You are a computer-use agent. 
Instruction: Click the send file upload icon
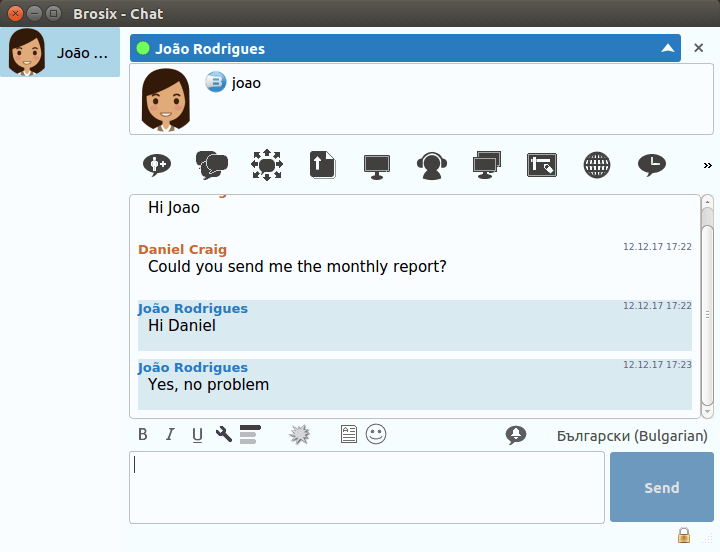322,165
